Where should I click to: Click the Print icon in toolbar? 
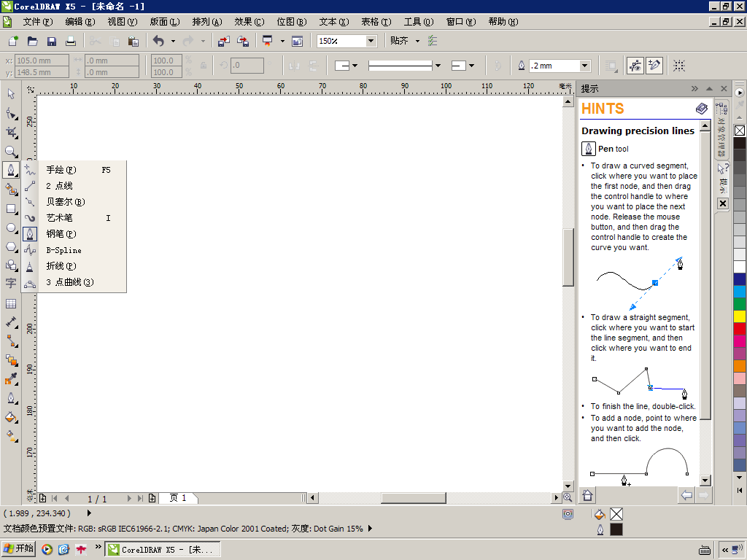pyautogui.click(x=71, y=41)
